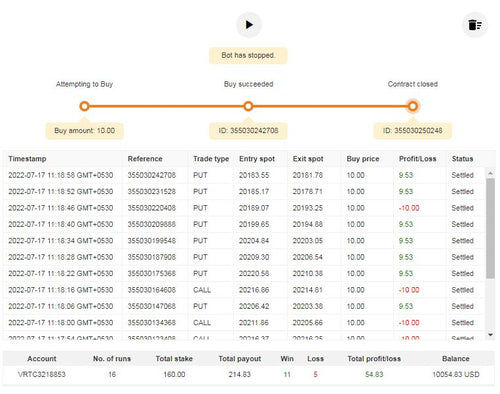Click Total stake value 160.00
This screenshot has width=500, height=394.
(174, 374)
